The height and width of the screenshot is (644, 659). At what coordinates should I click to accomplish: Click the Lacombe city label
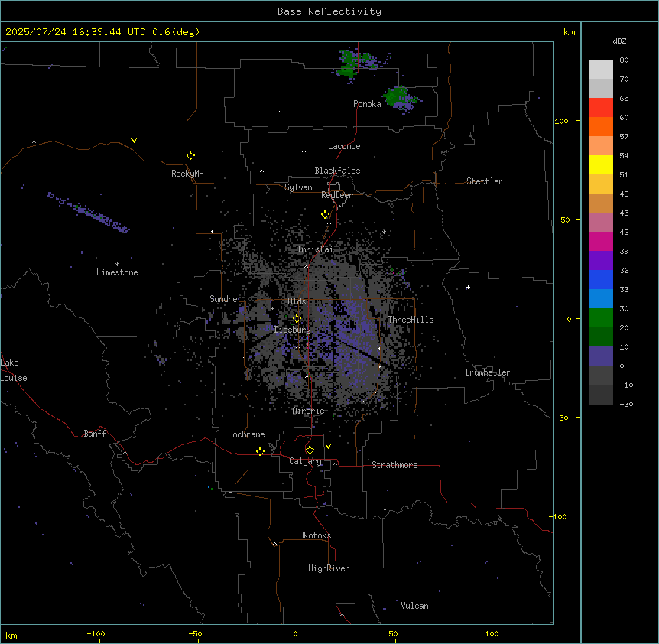[x=344, y=146]
